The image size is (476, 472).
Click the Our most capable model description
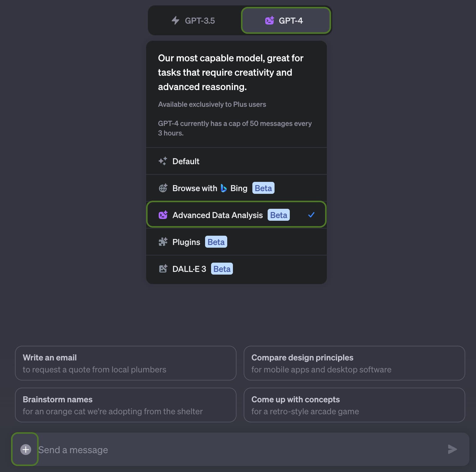[x=231, y=72]
